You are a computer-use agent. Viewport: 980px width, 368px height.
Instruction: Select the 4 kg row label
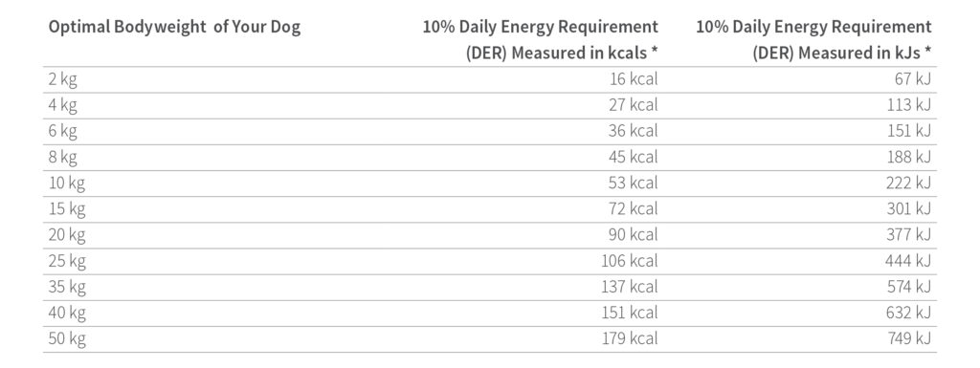click(x=62, y=106)
